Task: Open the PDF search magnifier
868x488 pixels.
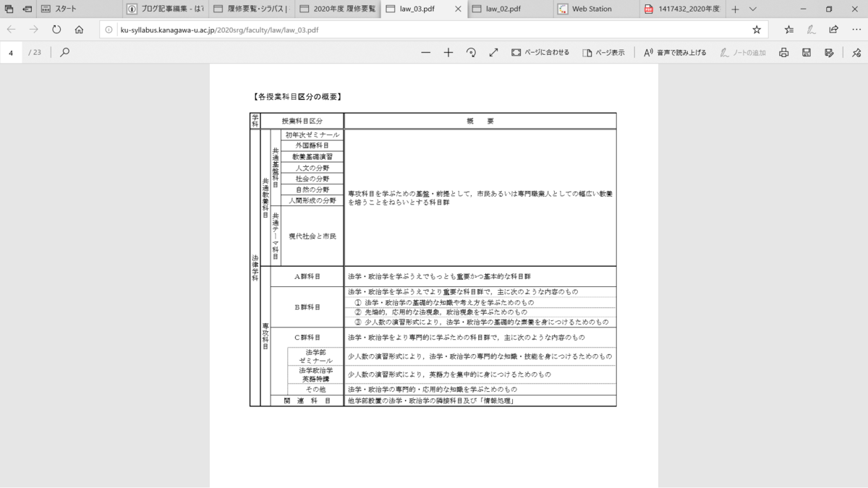Action: tap(64, 52)
